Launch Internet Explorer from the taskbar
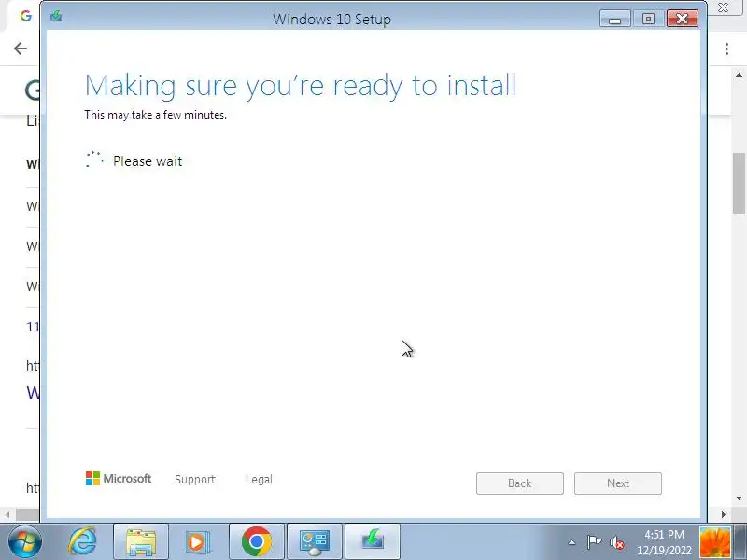This screenshot has height=560, width=747. click(82, 541)
